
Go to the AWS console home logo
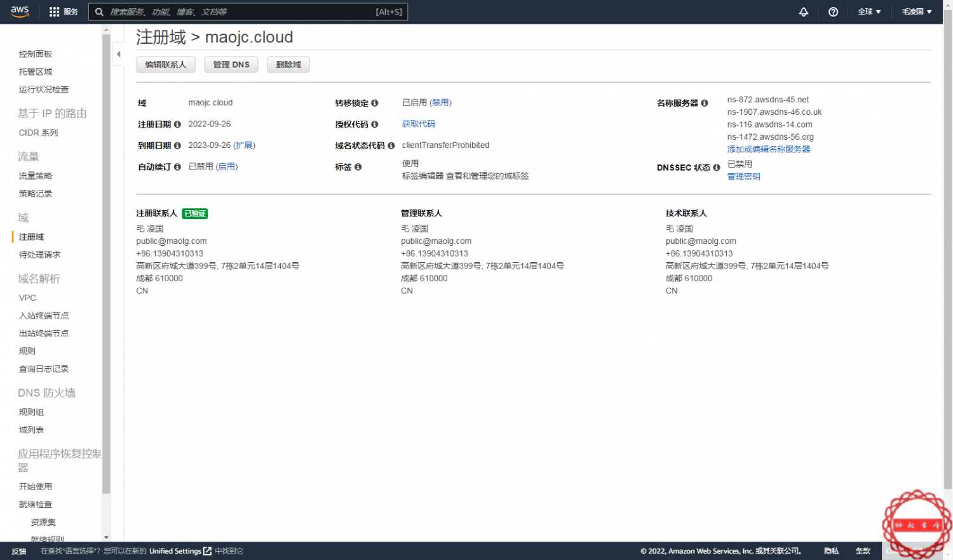coord(20,11)
